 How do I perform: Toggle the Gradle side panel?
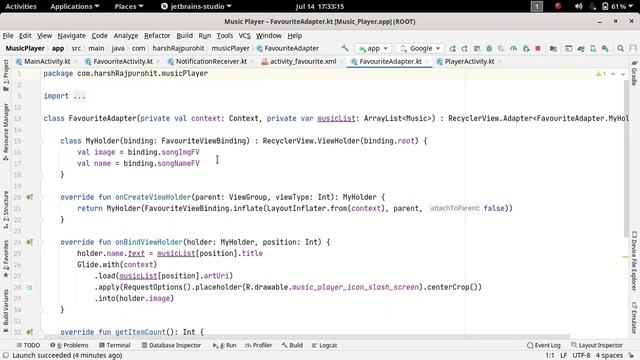coord(634,73)
